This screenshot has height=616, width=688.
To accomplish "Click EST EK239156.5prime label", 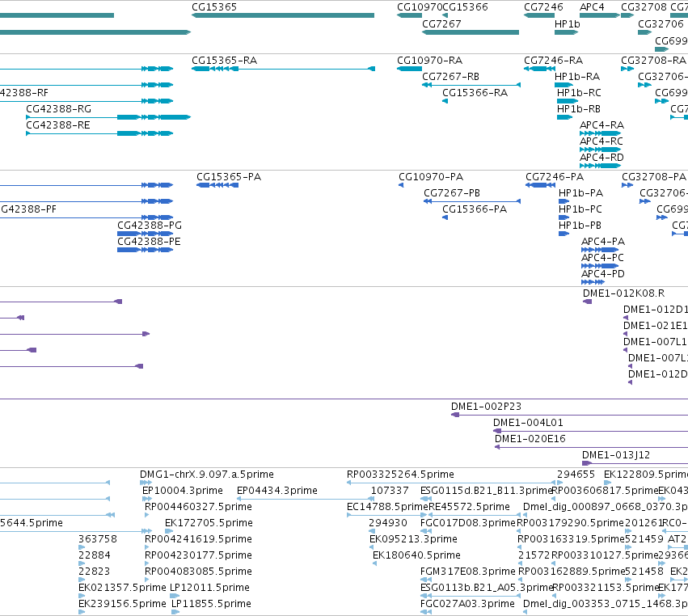I will [122, 604].
